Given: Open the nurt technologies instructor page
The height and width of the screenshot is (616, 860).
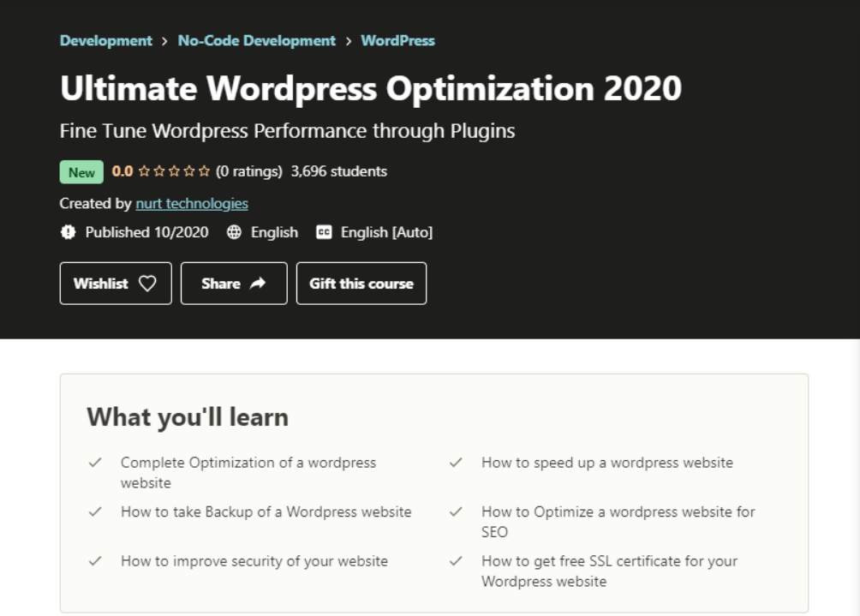Looking at the screenshot, I should tap(191, 204).
